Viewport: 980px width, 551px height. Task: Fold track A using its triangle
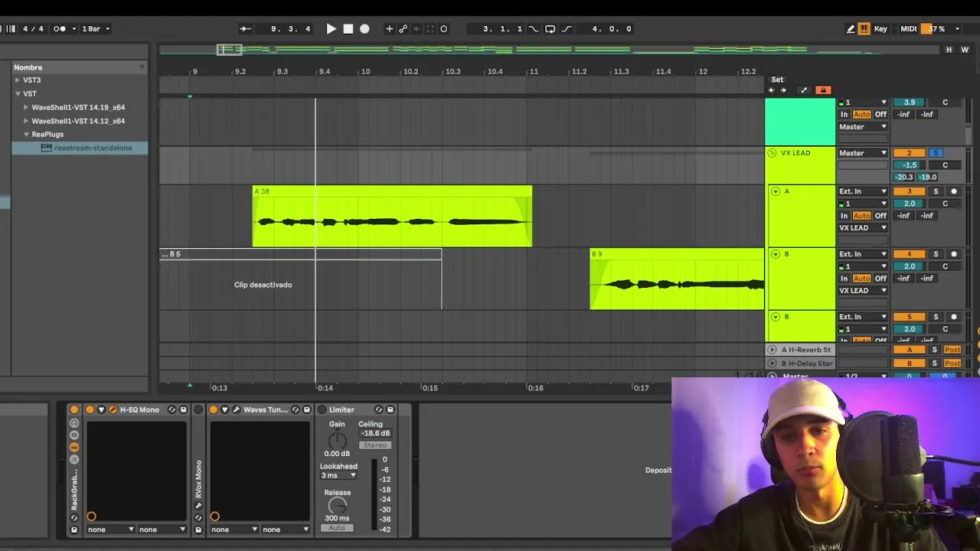point(776,191)
